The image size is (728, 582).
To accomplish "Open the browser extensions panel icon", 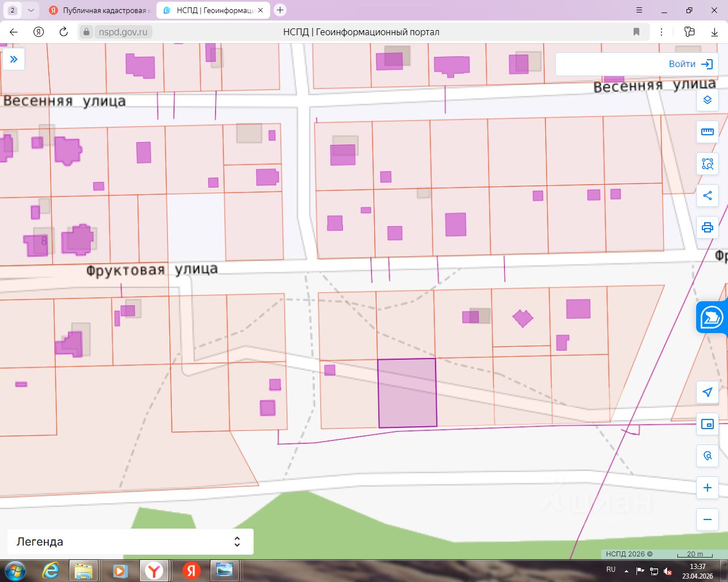I will coord(689,32).
